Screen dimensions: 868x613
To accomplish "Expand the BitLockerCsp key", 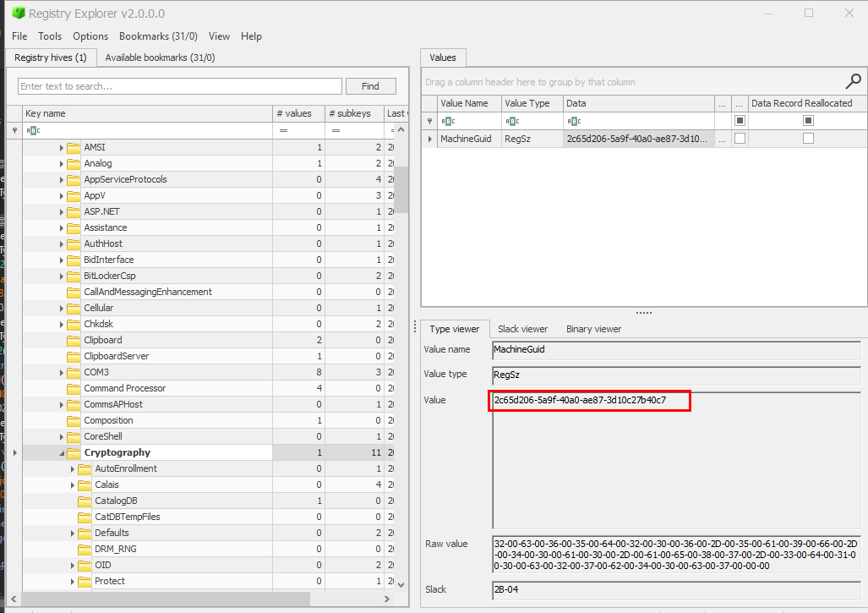I will 61,276.
